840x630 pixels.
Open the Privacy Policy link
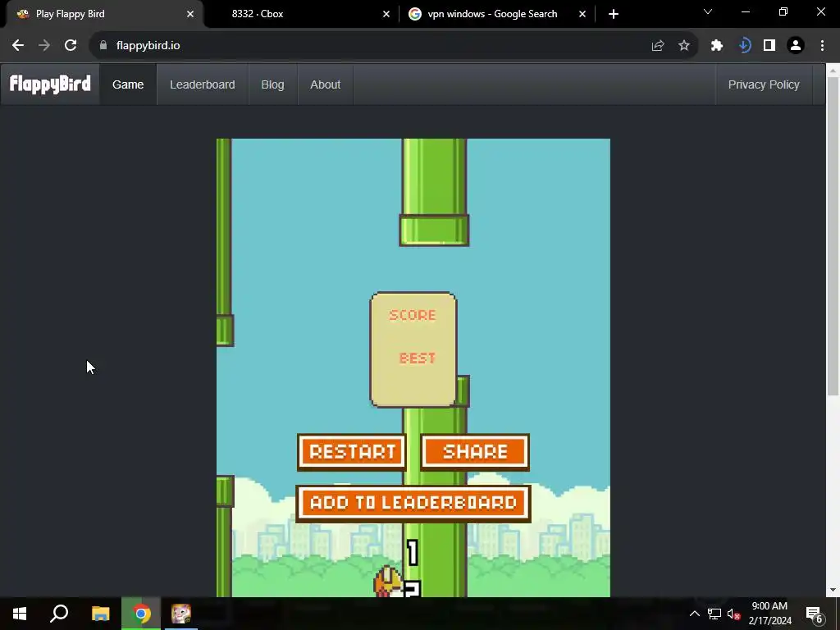pos(764,84)
